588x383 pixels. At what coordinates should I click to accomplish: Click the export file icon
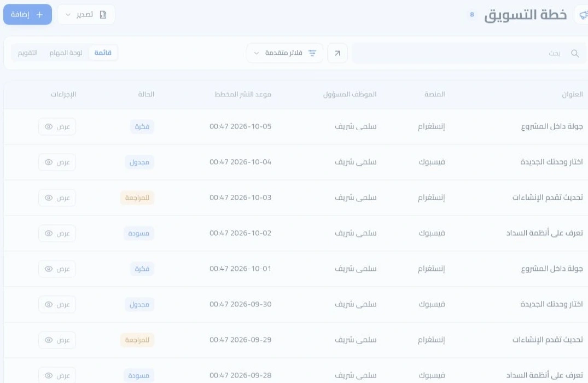[x=103, y=15]
